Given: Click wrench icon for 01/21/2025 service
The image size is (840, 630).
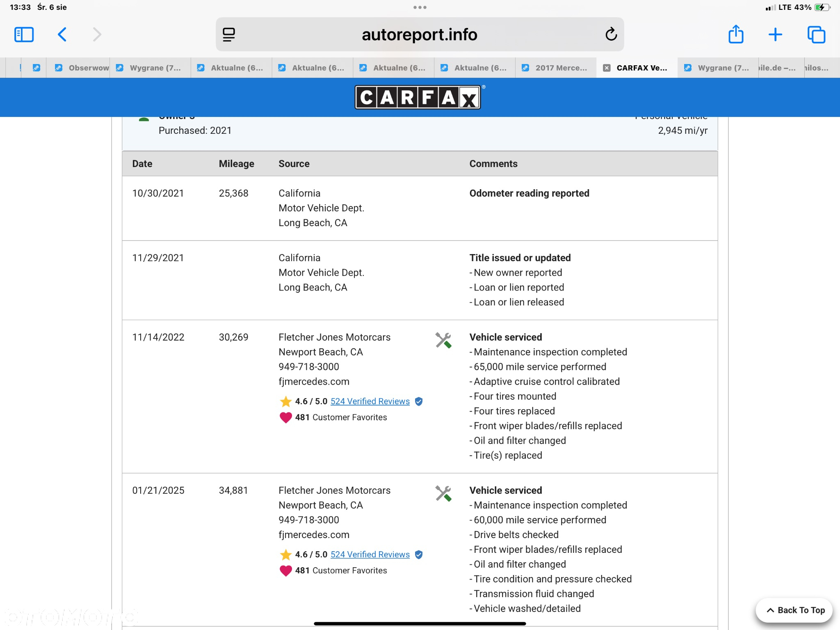Looking at the screenshot, I should pos(443,493).
